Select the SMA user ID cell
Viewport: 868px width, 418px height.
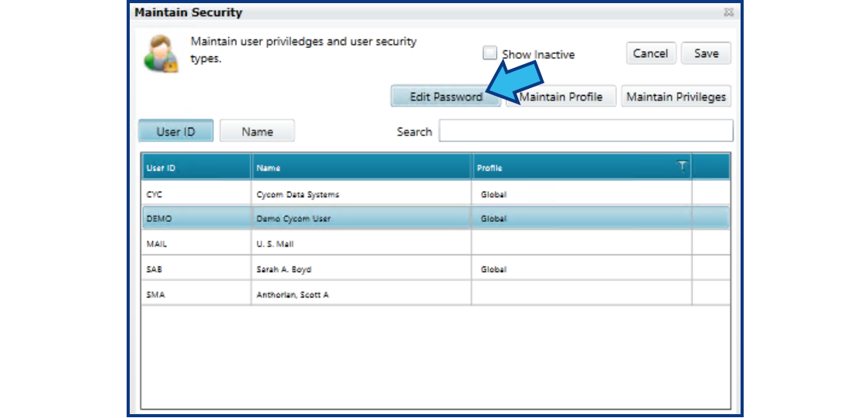pyautogui.click(x=196, y=294)
